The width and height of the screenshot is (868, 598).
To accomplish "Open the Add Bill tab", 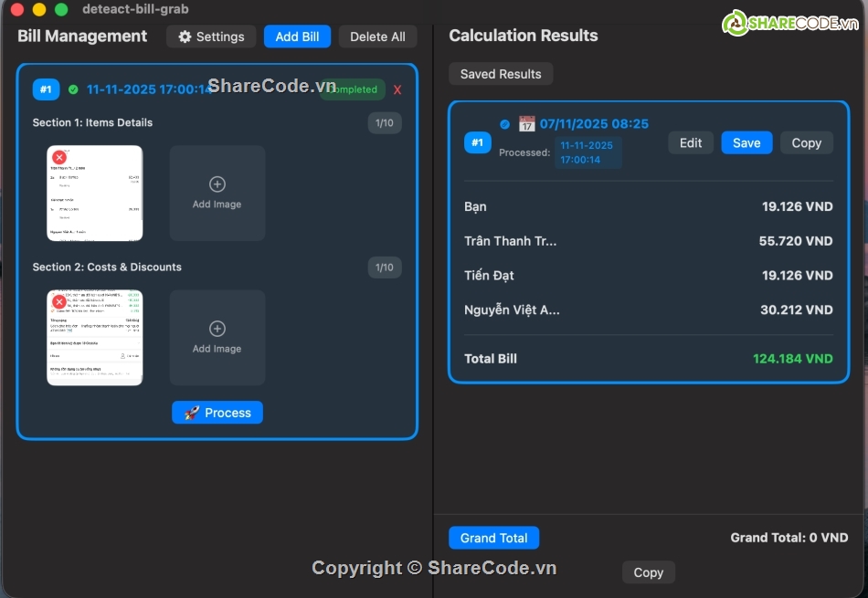I will 297,37.
